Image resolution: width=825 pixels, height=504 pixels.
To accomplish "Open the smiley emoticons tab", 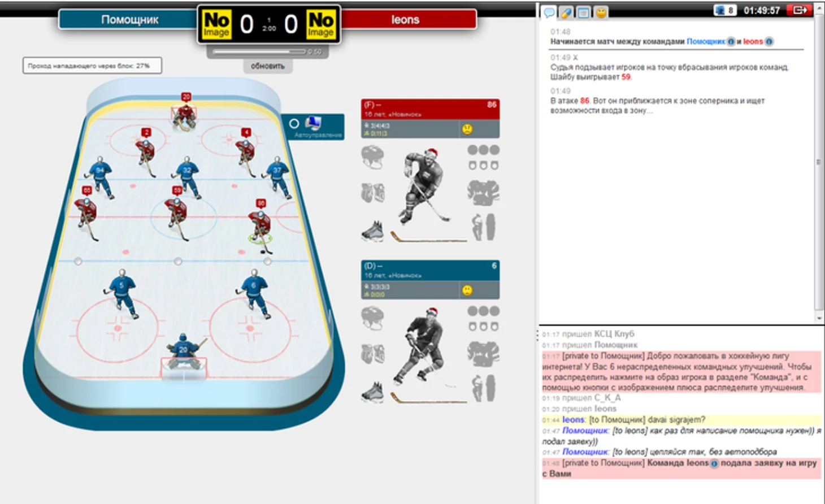I will 601,12.
